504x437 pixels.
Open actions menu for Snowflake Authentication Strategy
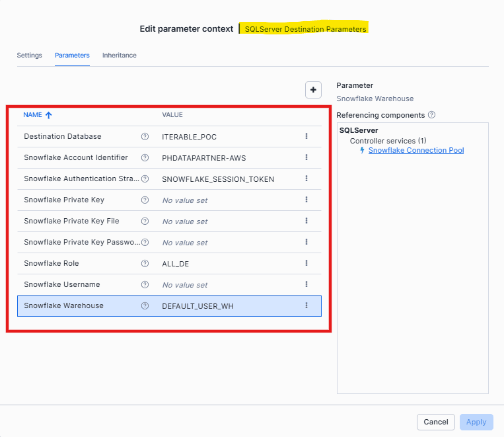click(306, 179)
